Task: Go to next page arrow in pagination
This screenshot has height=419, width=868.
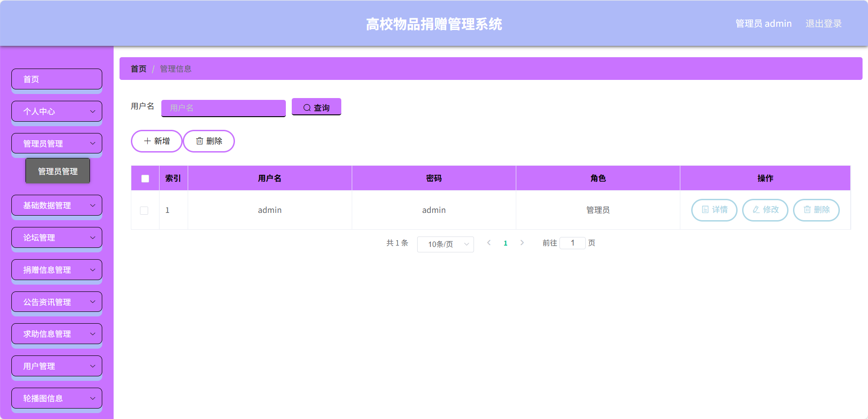Action: click(x=522, y=243)
